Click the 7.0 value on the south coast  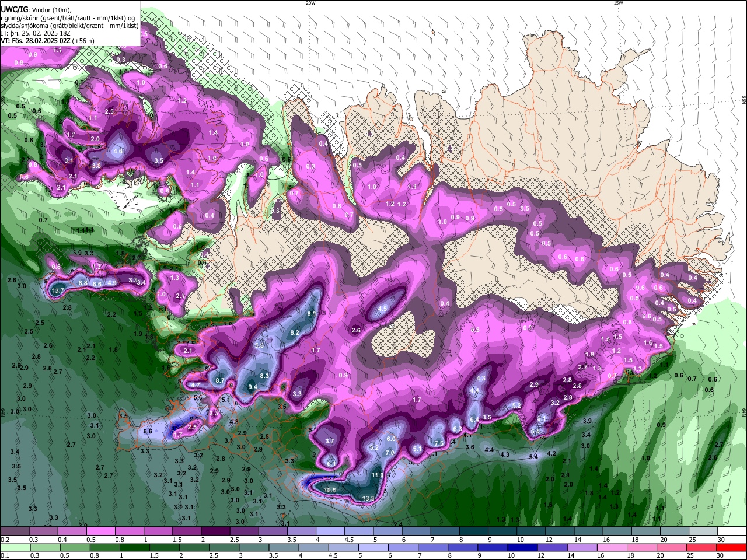coord(390,453)
